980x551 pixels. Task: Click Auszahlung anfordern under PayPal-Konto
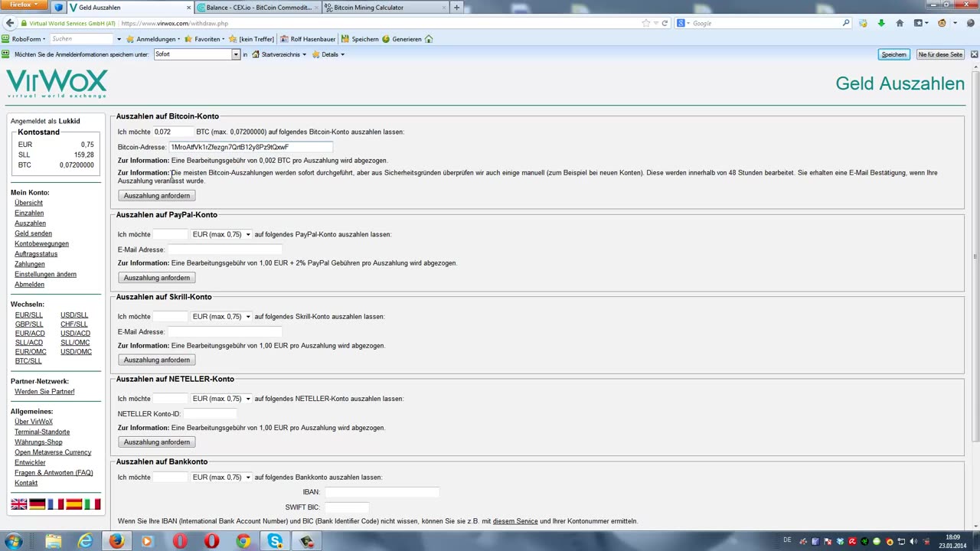pos(157,278)
